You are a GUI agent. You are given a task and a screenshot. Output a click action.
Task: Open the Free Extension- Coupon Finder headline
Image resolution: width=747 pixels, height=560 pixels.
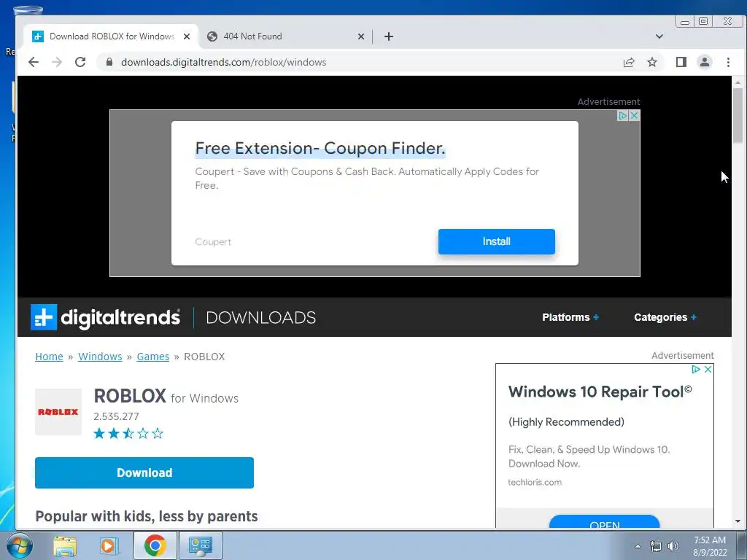pyautogui.click(x=320, y=148)
